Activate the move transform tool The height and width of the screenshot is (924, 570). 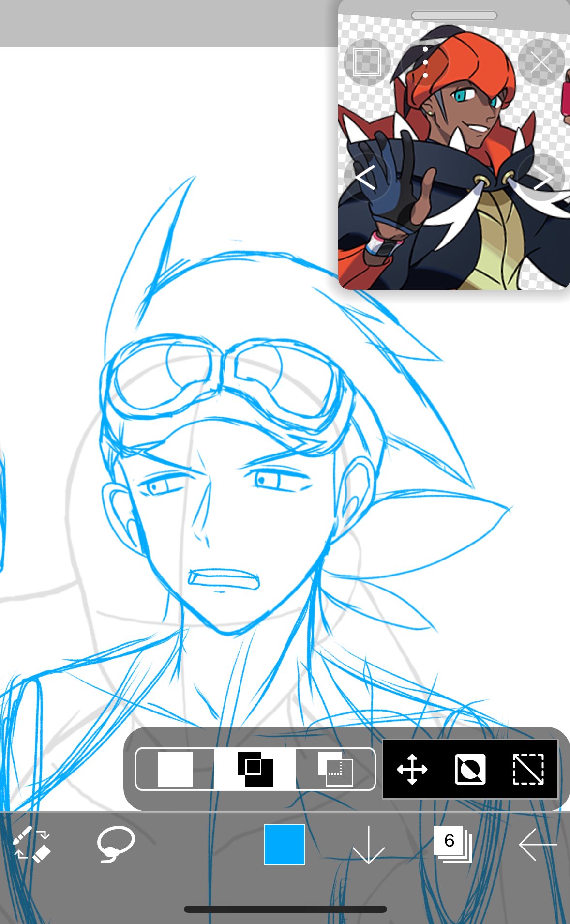pos(412,769)
